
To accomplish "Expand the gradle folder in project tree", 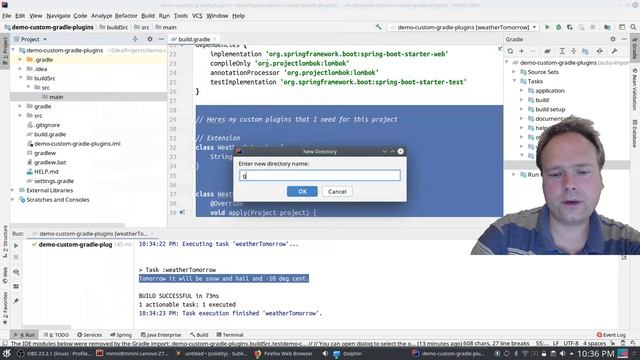I will click(20, 106).
